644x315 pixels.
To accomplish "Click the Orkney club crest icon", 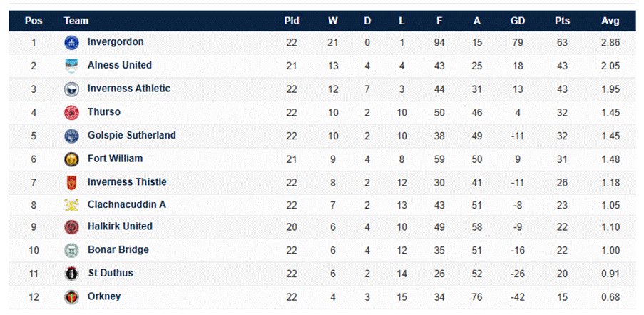I will point(71,297).
